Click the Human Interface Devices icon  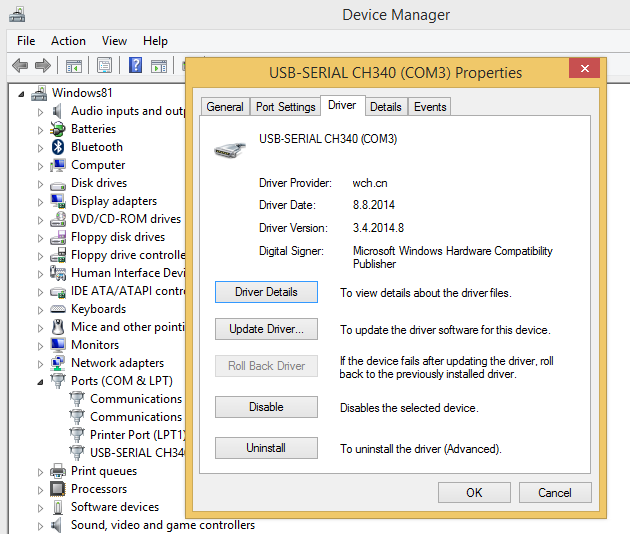[x=58, y=273]
